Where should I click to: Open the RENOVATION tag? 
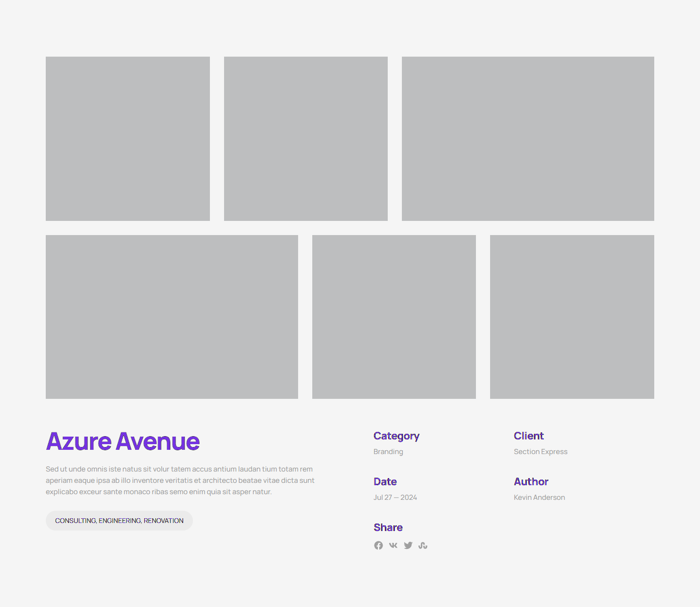[x=164, y=521]
